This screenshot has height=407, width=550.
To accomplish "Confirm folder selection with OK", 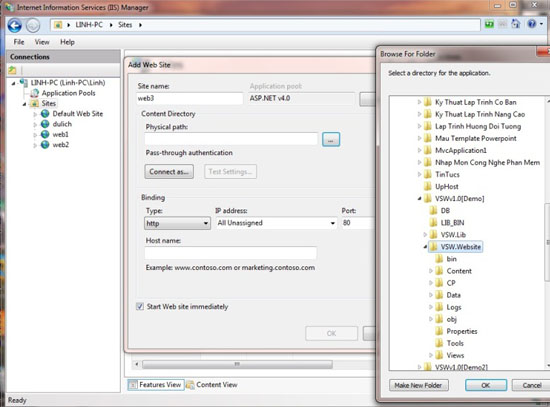I will point(486,385).
